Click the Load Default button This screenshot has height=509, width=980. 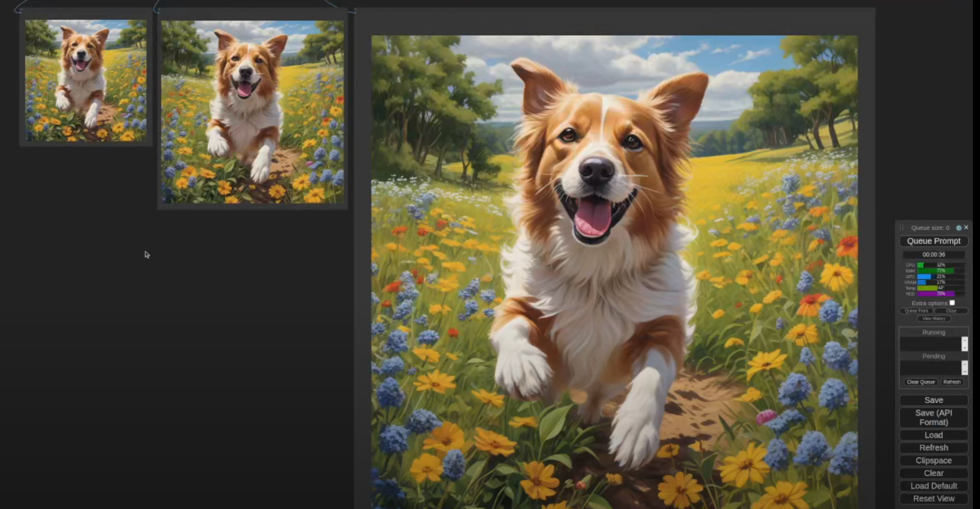933,486
